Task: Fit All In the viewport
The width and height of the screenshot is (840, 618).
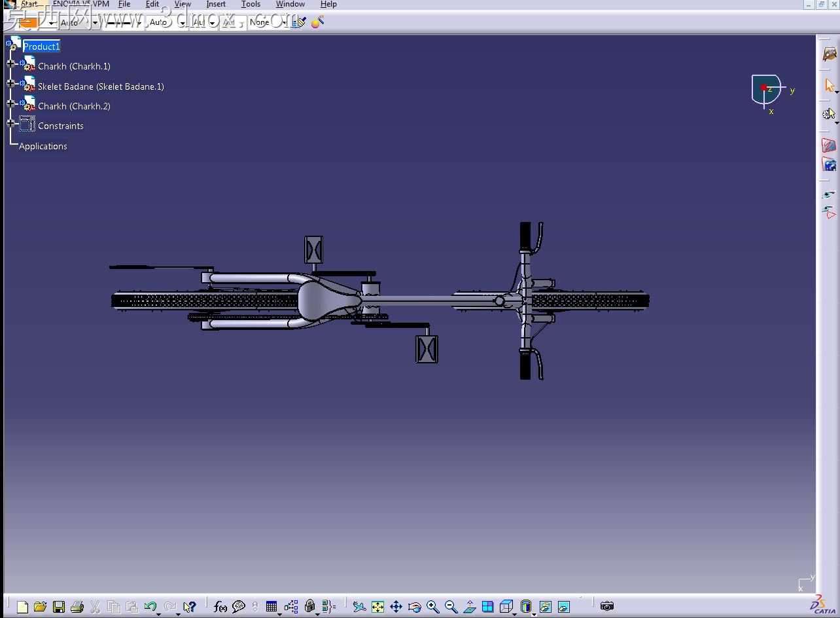Action: point(377,607)
